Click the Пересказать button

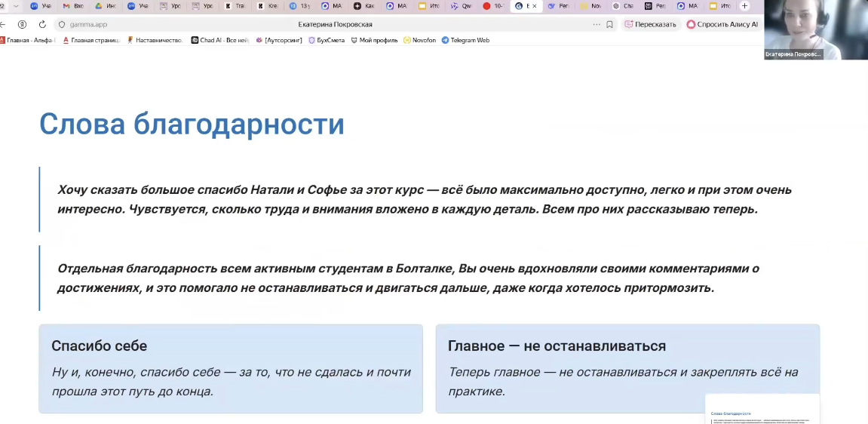click(652, 24)
